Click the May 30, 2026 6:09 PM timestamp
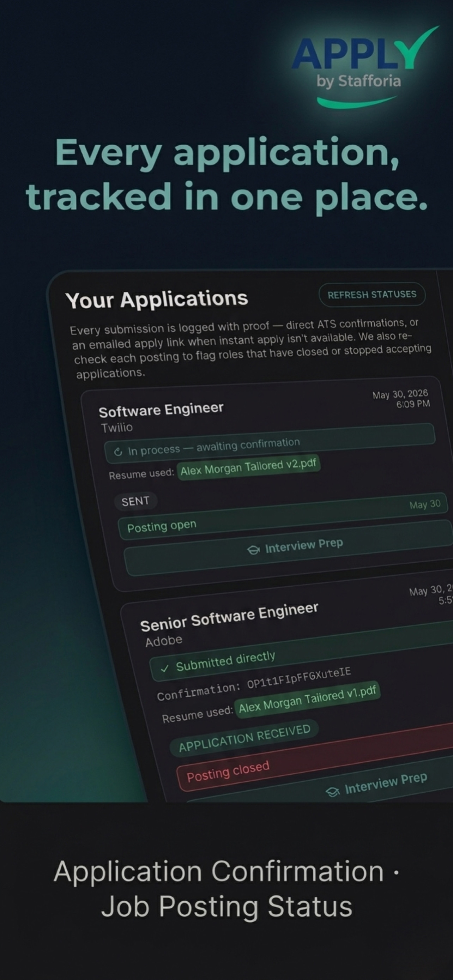The width and height of the screenshot is (453, 980). tap(401, 399)
